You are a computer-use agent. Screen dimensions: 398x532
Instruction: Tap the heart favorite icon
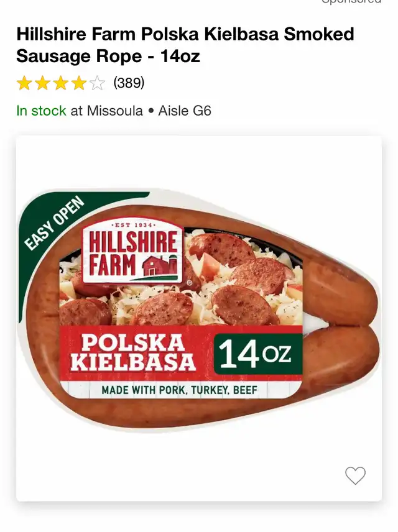(355, 475)
